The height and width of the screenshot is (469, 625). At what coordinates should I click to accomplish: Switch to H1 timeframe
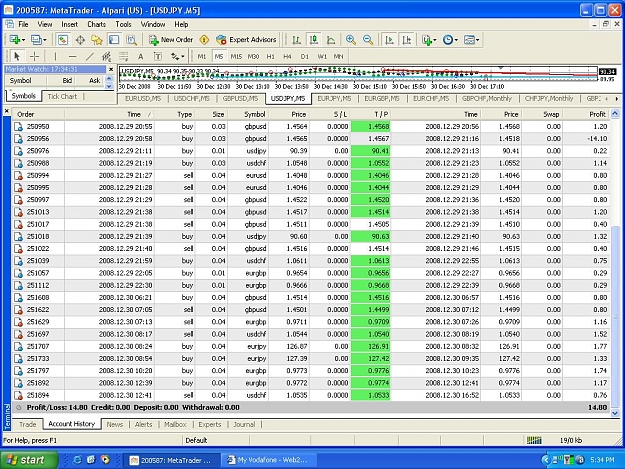click(271, 56)
